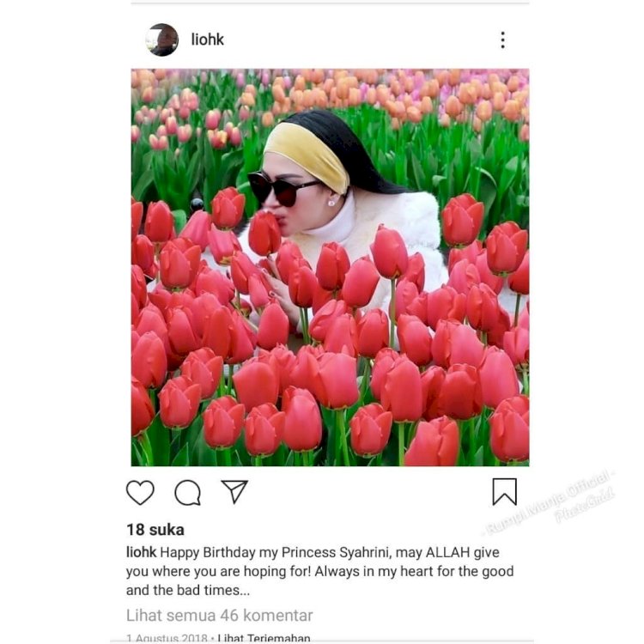Tap "Lihat Terjemahan" to translate the caption
The width and height of the screenshot is (644, 644).
tap(264, 638)
